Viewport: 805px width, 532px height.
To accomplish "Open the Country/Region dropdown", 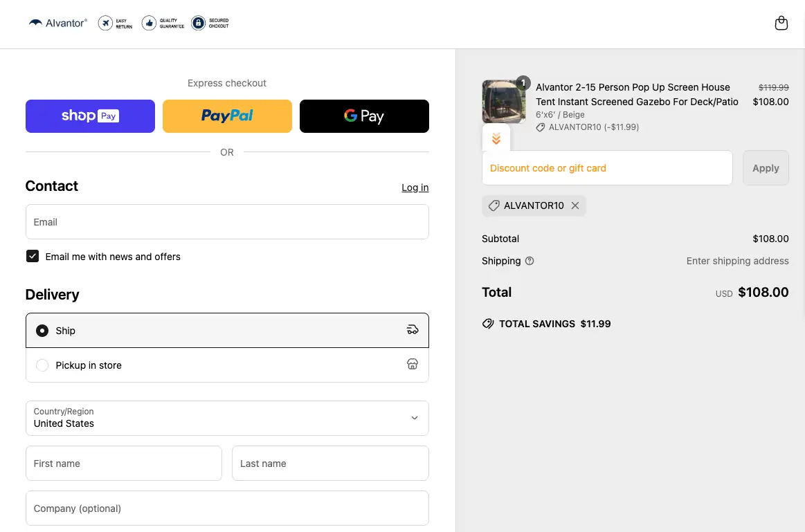I will 227,418.
